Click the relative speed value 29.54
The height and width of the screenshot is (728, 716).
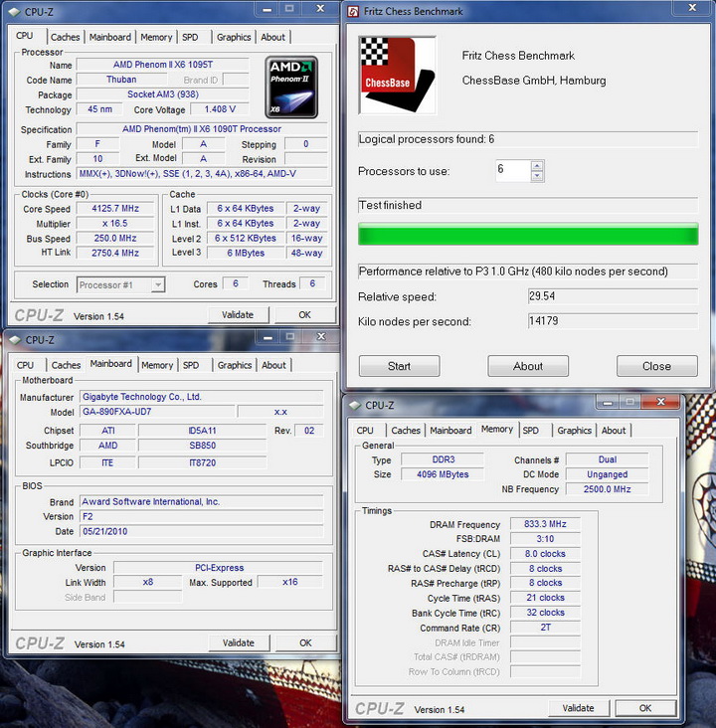coord(613,296)
